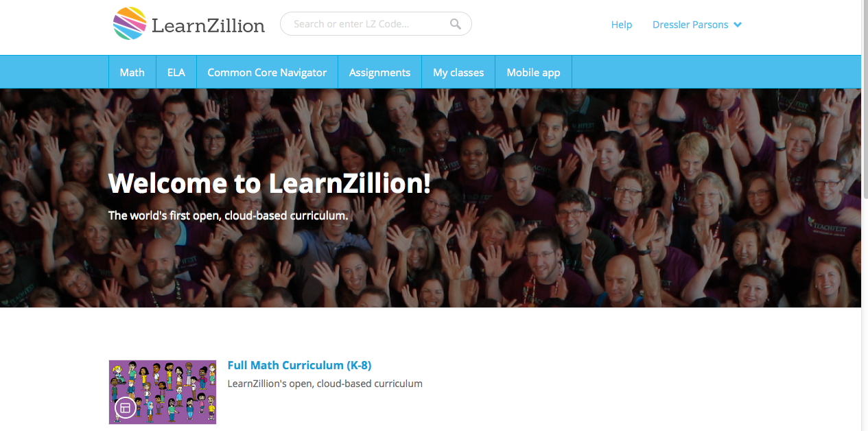The height and width of the screenshot is (431, 868).
Task: Click the world's first open curriculum tagline
Action: (x=228, y=215)
